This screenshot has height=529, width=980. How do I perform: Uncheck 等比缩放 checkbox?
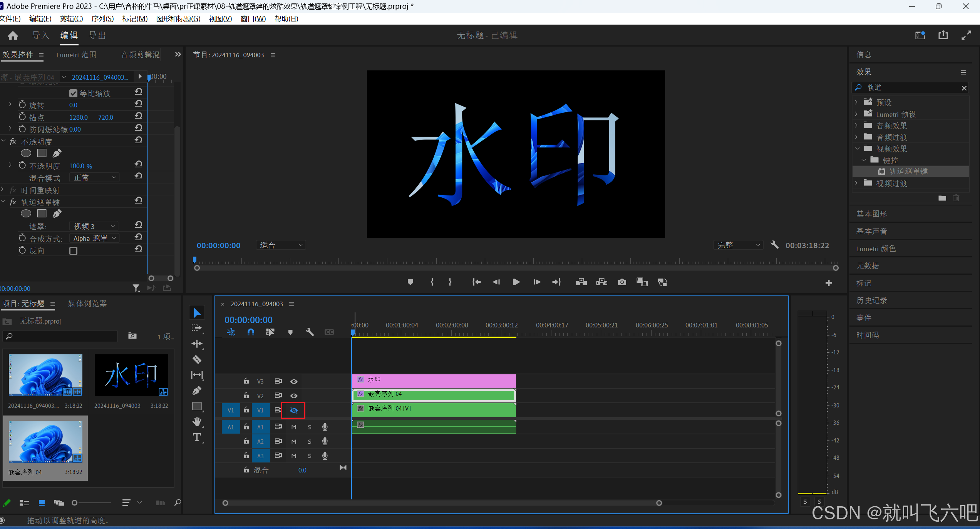[73, 93]
